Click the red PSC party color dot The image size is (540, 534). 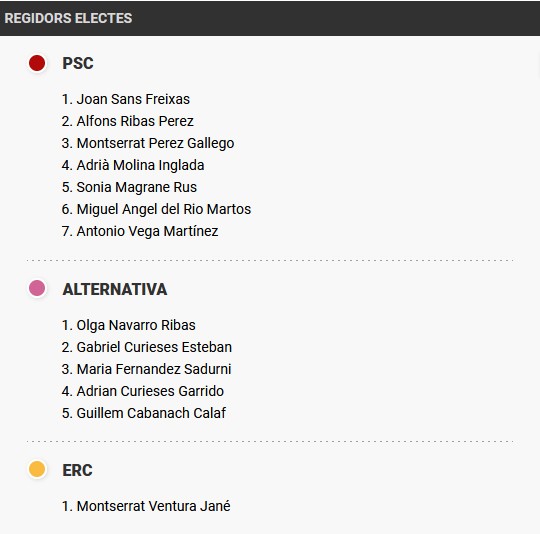click(x=37, y=63)
